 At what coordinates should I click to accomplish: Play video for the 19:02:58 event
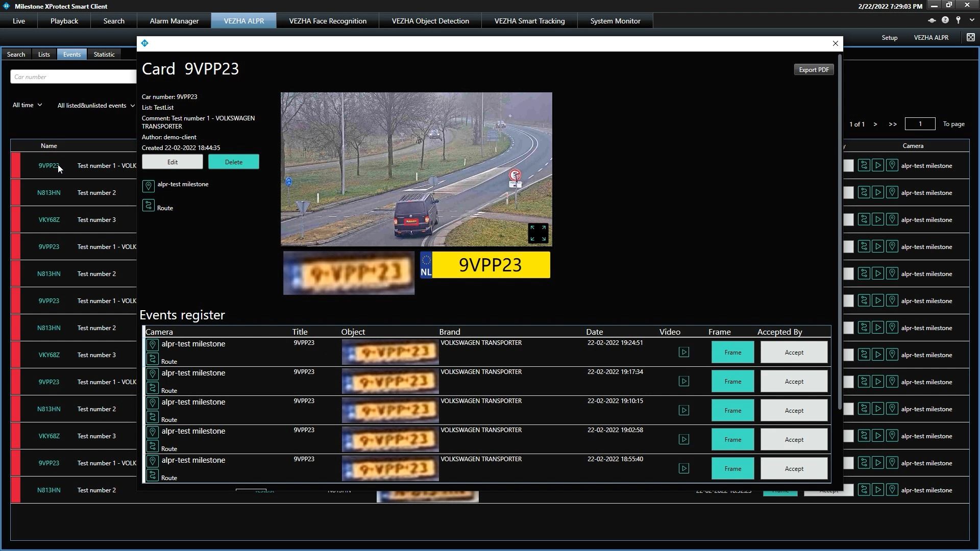pos(683,439)
